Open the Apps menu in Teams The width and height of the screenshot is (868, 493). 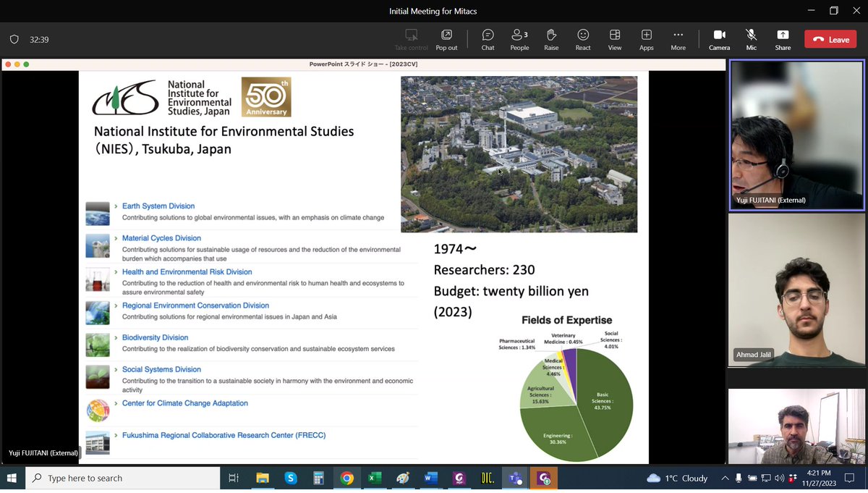click(x=647, y=39)
